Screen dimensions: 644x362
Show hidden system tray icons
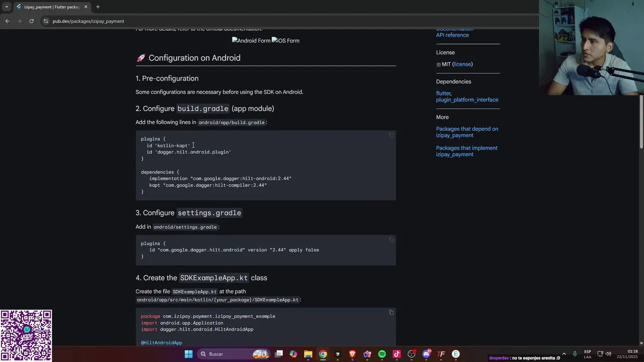coord(564,354)
